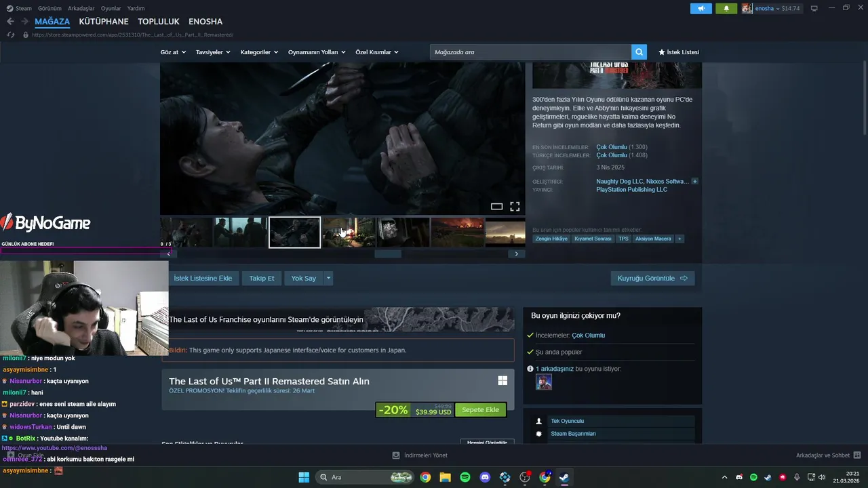Screen dimensions: 868x488
Task: Open the Friends & Chat icon
Action: pos(857,455)
